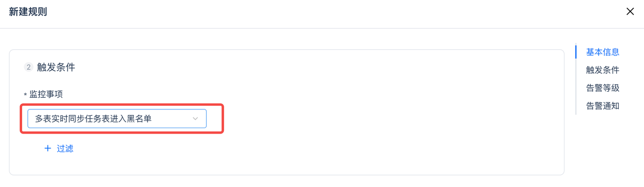Click the 监控事项 field label
Screen dimensions: 644x187
tap(46, 94)
